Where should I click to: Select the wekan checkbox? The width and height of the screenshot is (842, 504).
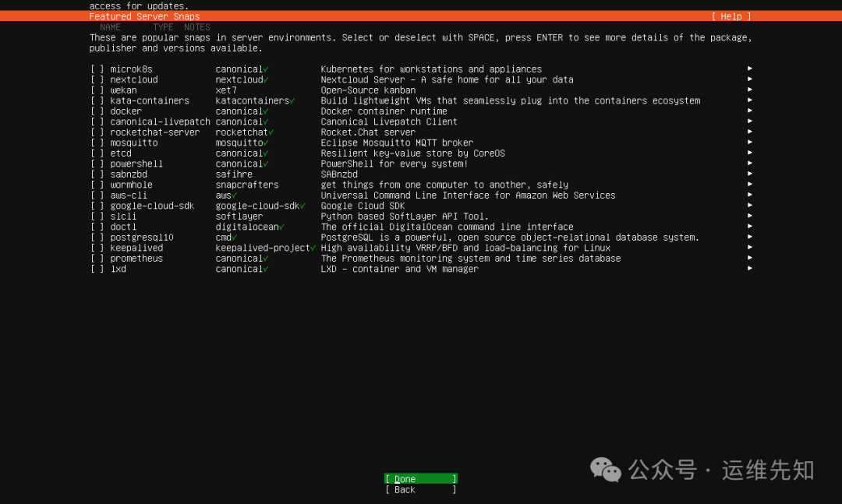(x=97, y=90)
